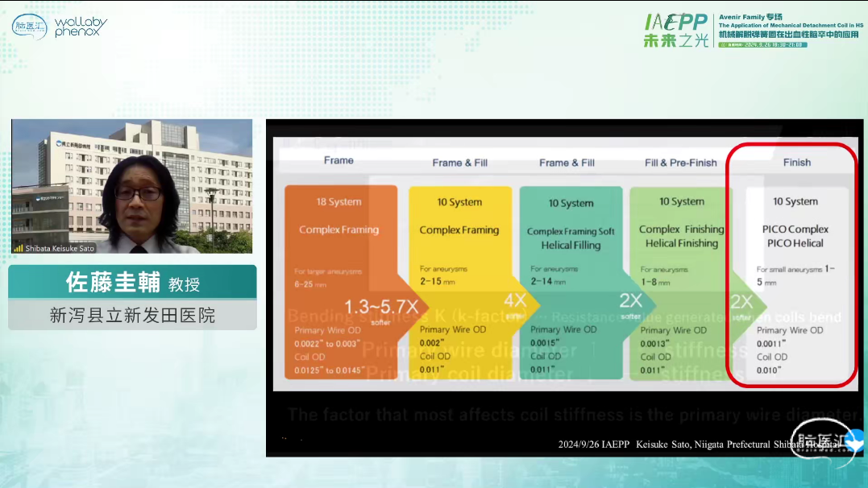Click the '0.0125" to 0.0145"' coil OD value
Image resolution: width=868 pixels, height=488 pixels.
click(330, 370)
